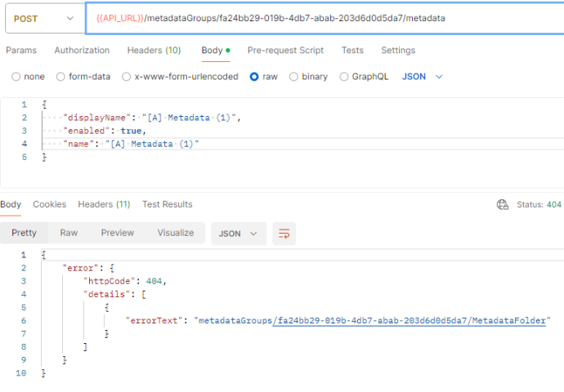Expand the request body JSON format dropdown
The image size is (564, 392).
(x=423, y=77)
